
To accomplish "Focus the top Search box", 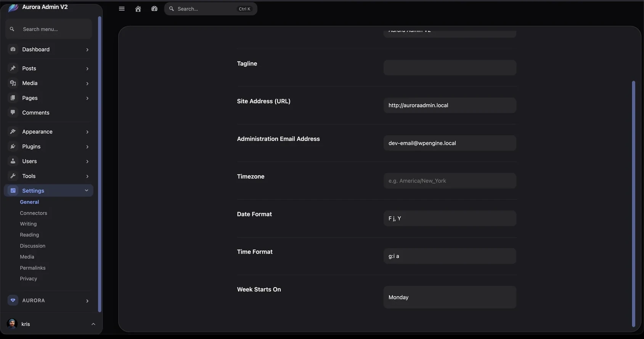I will coord(210,9).
